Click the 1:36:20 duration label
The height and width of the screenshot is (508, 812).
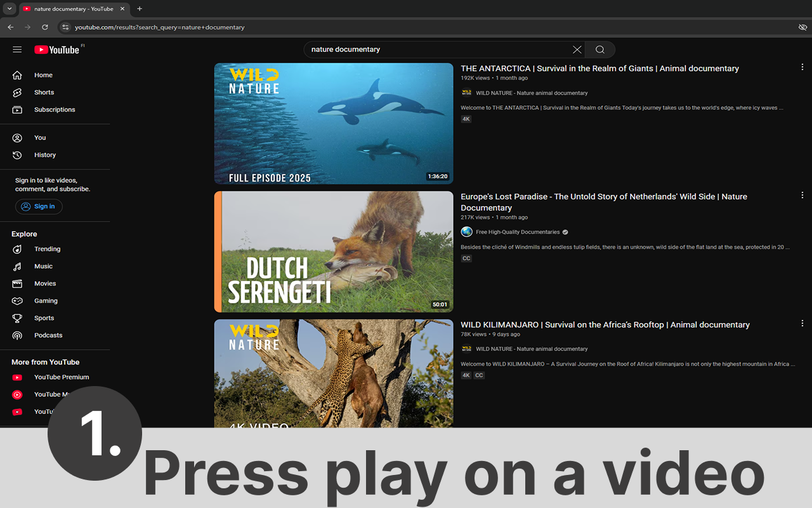438,177
